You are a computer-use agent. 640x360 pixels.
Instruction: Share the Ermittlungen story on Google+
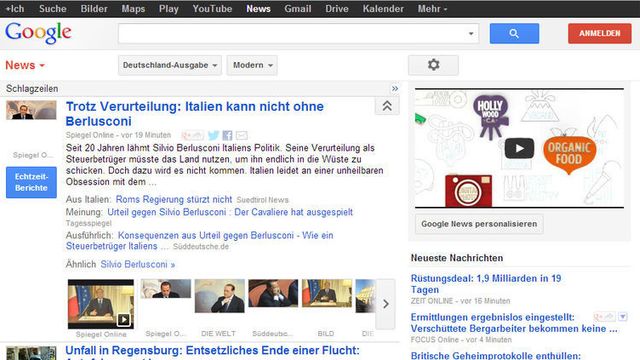tap(604, 316)
